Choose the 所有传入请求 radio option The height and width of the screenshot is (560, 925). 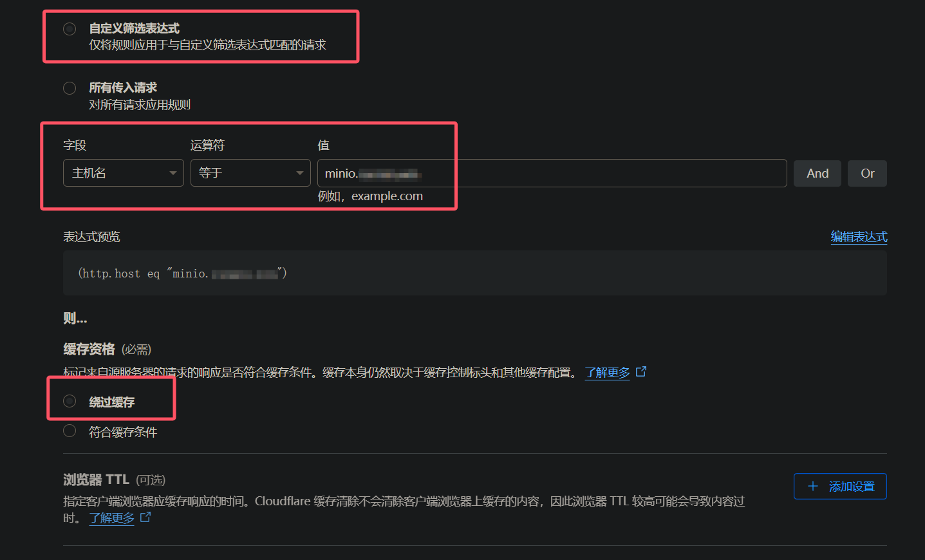coord(70,88)
